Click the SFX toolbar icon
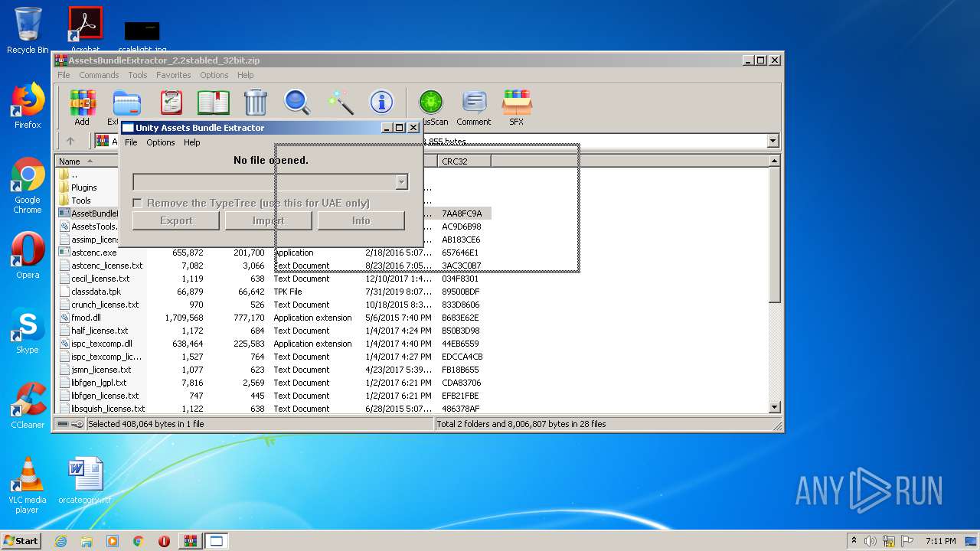980x551 pixels. pos(517,108)
